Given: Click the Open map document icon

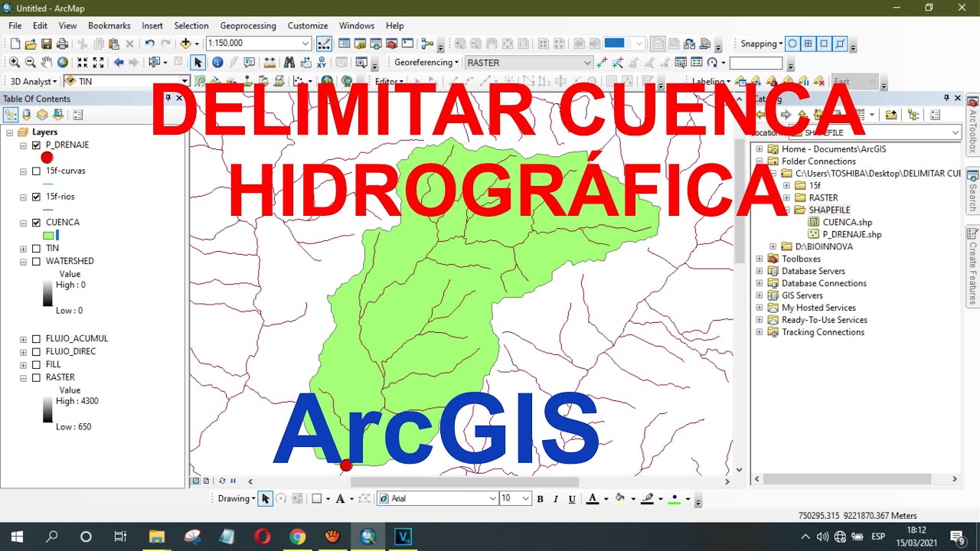Looking at the screenshot, I should coord(31,44).
